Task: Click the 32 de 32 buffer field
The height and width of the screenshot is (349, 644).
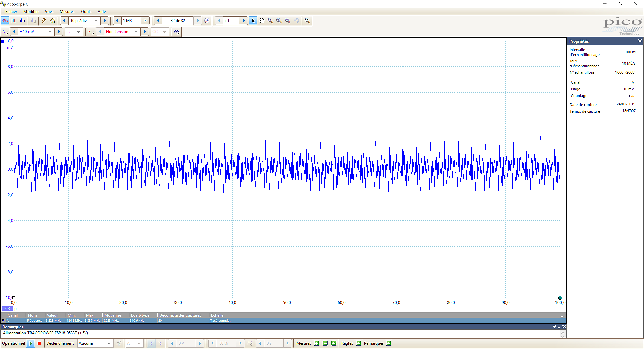Action: 178,21
